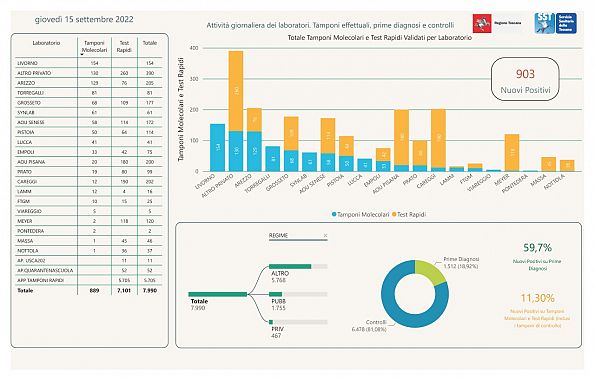Select the Test Rapidi legend marker
The image size is (595, 380).
[x=394, y=214]
